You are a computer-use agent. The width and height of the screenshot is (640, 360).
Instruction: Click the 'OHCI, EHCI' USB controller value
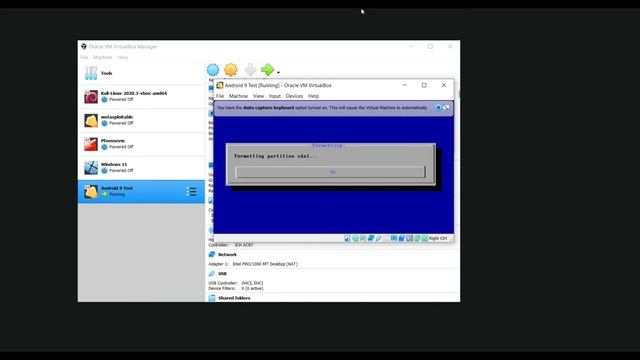(253, 283)
